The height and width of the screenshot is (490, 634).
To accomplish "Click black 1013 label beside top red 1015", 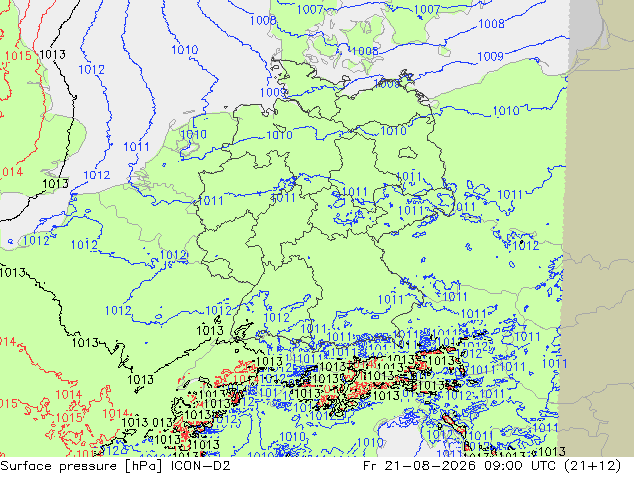I will point(53,54).
